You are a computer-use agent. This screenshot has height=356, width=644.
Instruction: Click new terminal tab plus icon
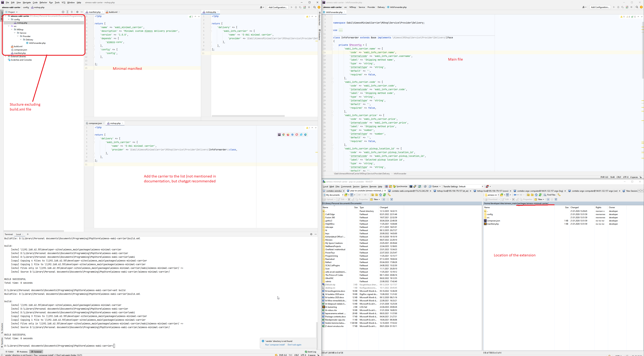click(28, 234)
